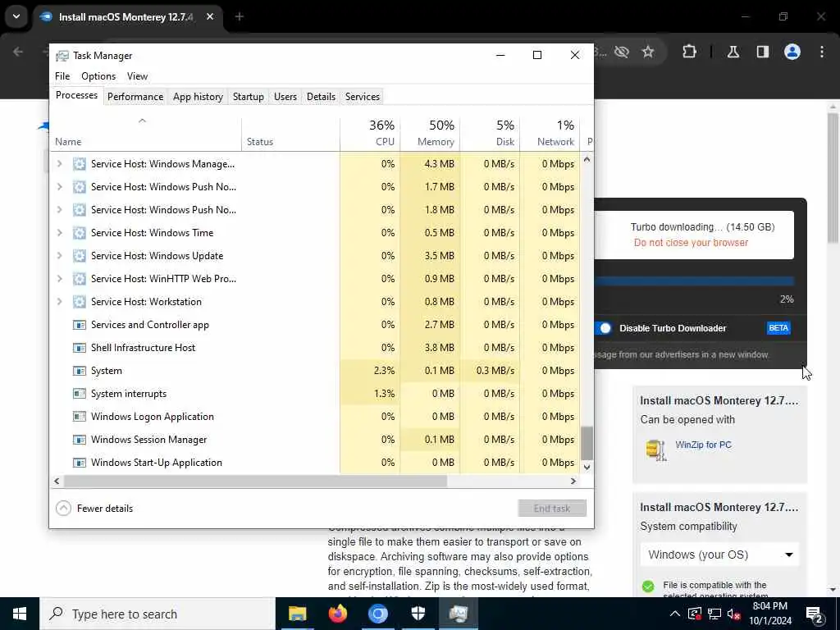Switch to the Details tab
The image size is (840, 630).
[x=321, y=97]
